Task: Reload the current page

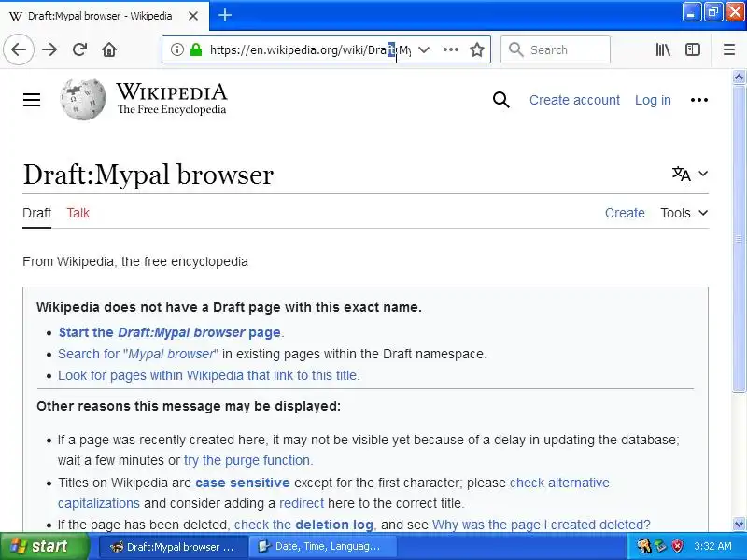Action: [x=79, y=49]
